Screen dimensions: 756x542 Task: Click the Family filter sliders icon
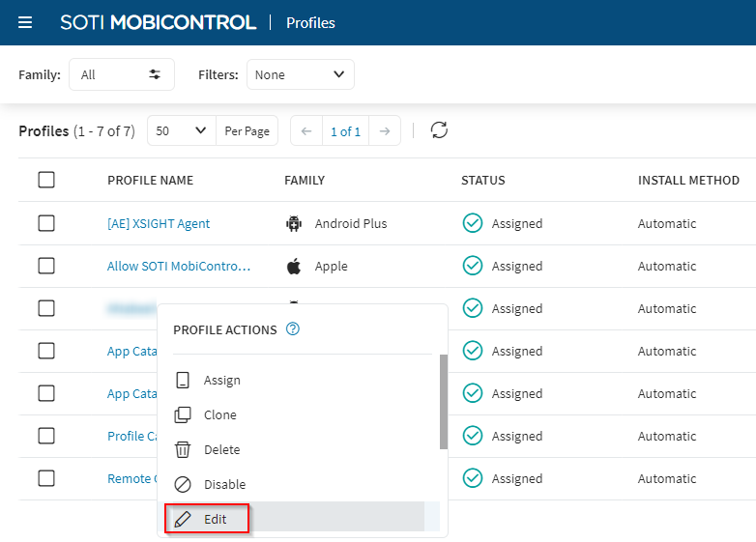[155, 74]
